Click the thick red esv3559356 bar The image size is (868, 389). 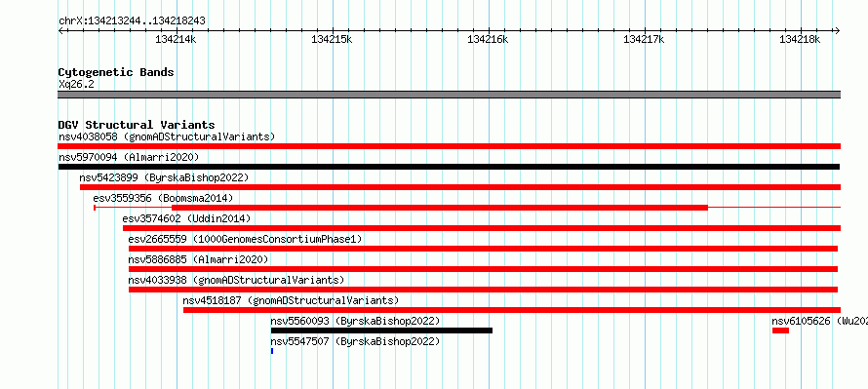click(440, 208)
